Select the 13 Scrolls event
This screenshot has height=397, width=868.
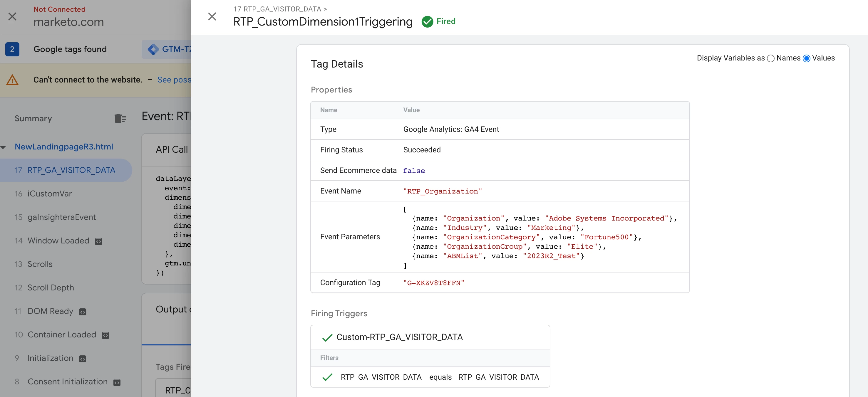tap(40, 264)
